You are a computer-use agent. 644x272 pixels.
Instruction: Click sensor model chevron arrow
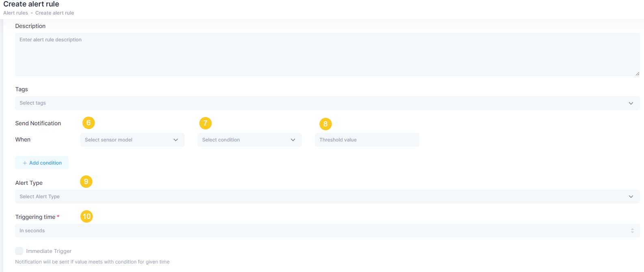(176, 140)
